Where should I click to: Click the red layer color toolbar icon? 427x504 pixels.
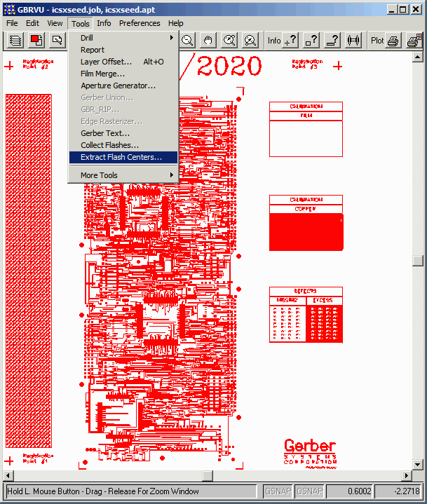pyautogui.click(x=37, y=41)
